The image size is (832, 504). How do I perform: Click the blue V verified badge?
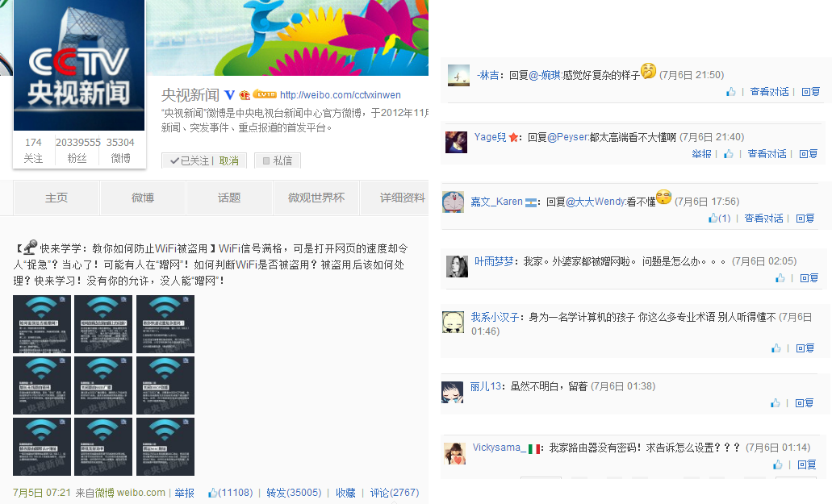[x=229, y=95]
